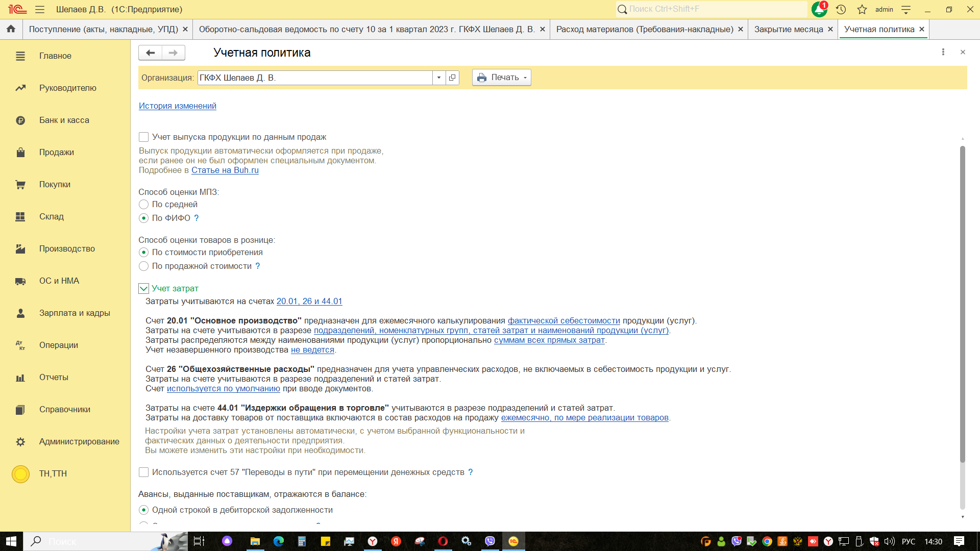Viewport: 980px width, 551px height.
Task: Select По продажной стоимости radio
Action: pos(144,266)
